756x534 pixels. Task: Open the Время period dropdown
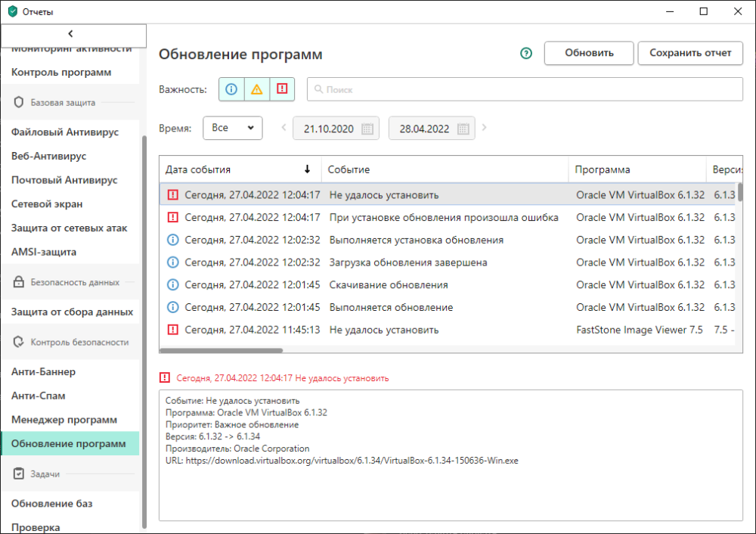coord(232,128)
